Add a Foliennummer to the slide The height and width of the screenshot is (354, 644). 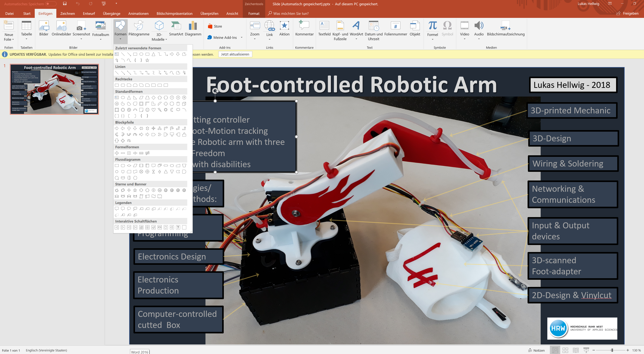395,26
